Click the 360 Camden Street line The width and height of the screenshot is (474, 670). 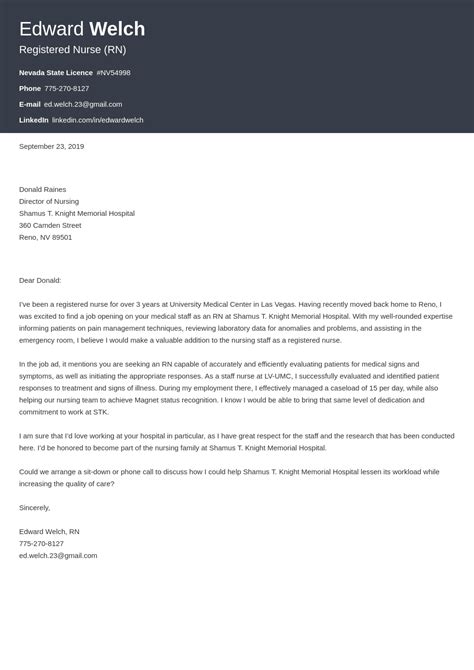tap(50, 225)
